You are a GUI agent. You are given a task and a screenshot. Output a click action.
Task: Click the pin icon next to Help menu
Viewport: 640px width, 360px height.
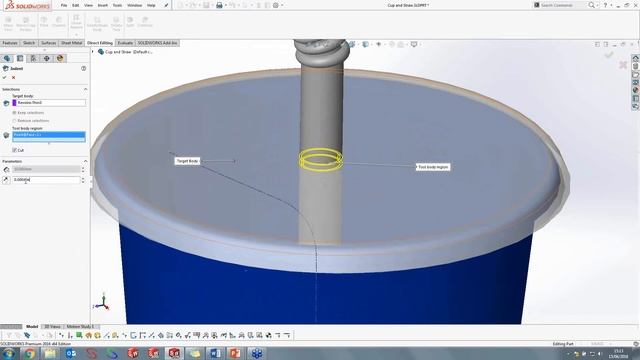tap(166, 5)
